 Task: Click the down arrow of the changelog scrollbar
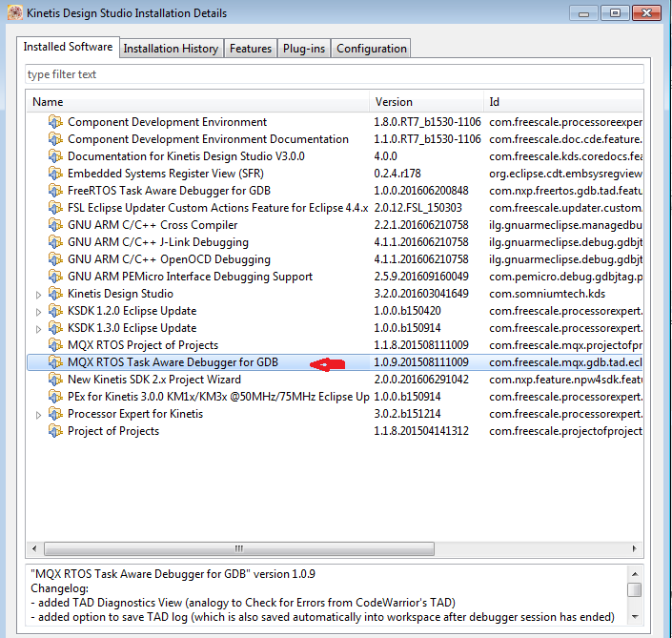(x=635, y=617)
